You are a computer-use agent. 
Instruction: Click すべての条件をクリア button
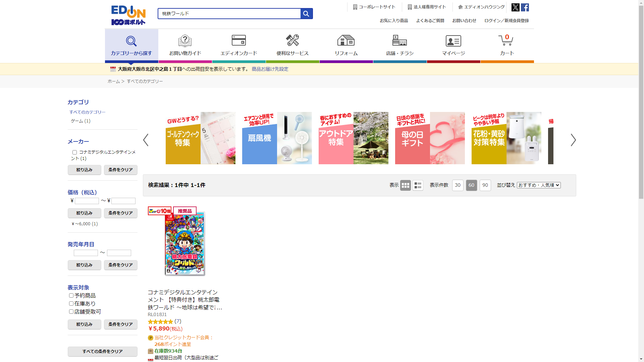click(102, 352)
